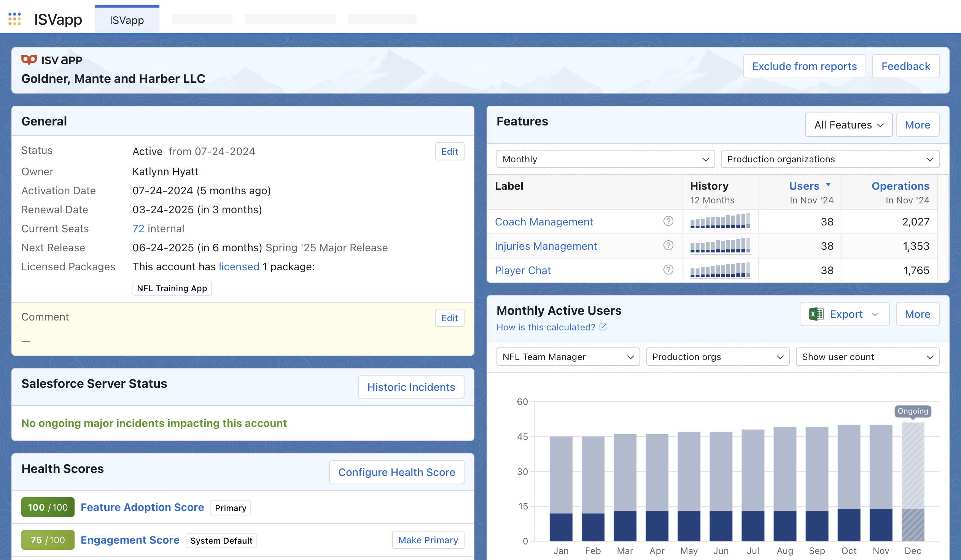Click Configure Health Score
Image resolution: width=961 pixels, height=560 pixels.
tap(396, 473)
